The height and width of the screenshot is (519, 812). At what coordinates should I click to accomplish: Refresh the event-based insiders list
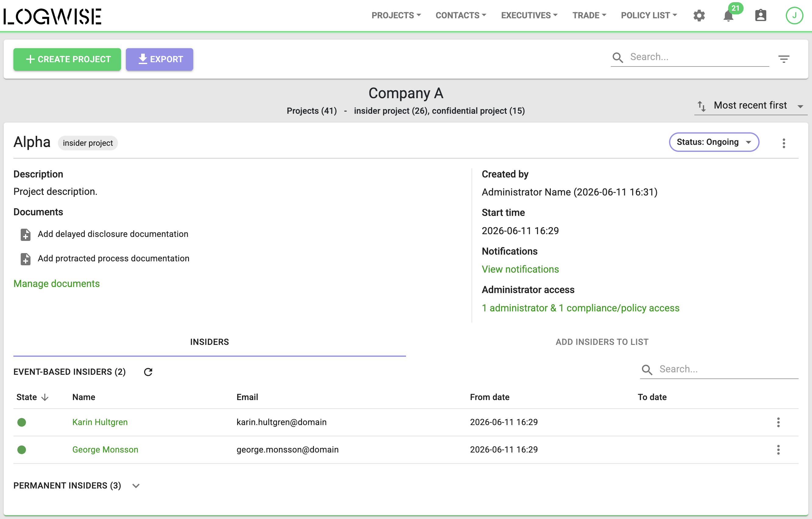click(x=148, y=372)
